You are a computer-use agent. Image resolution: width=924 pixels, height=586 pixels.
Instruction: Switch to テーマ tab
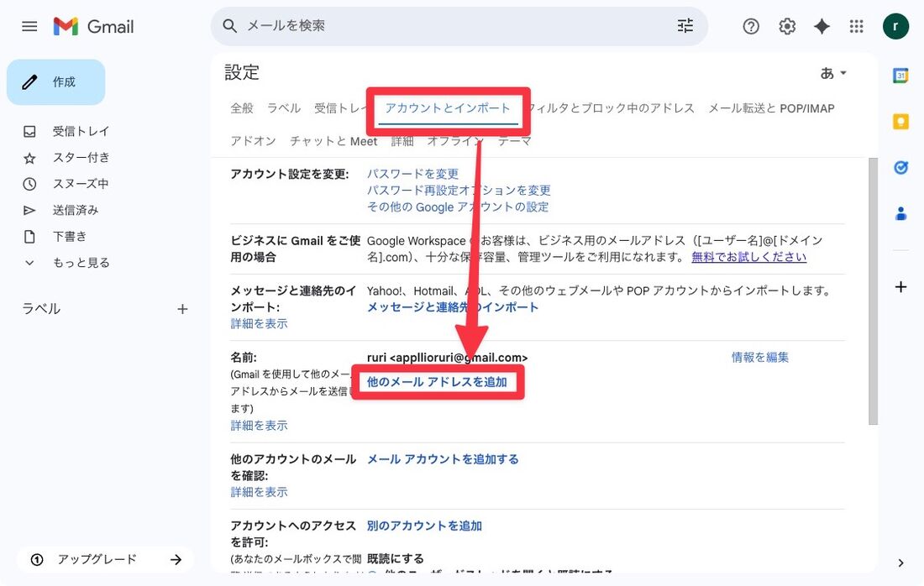point(514,141)
